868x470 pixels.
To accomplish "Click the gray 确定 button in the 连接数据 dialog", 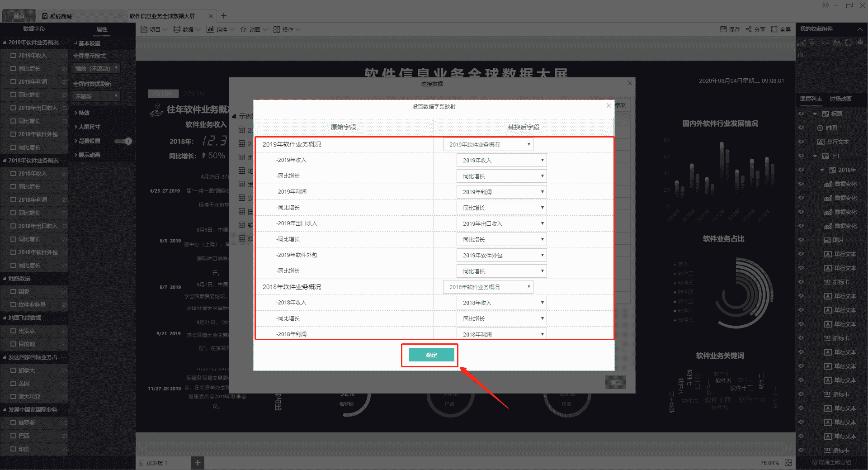I will pyautogui.click(x=615, y=383).
